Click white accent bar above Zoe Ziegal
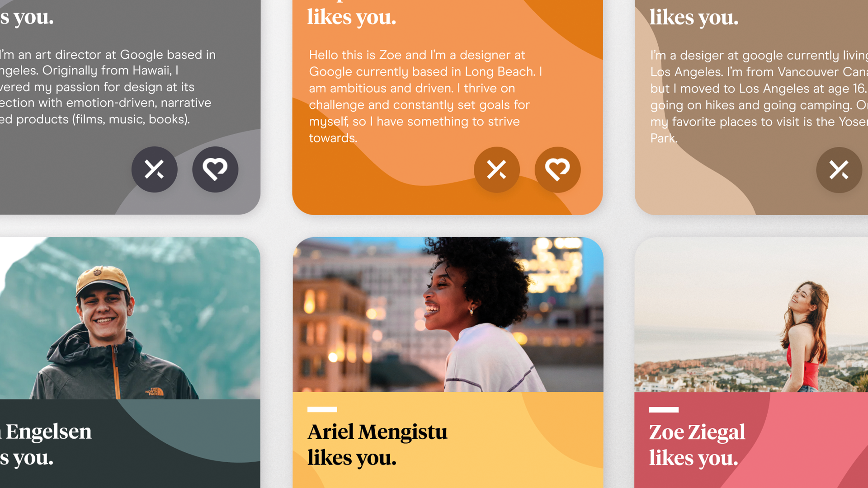The image size is (868, 488). click(x=664, y=410)
